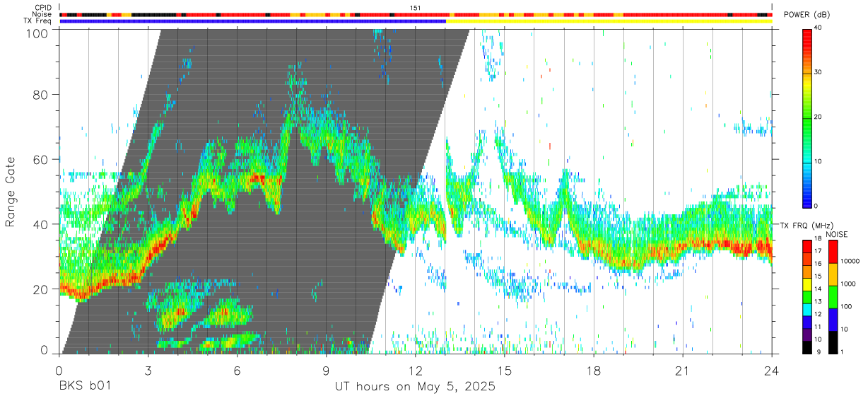This screenshot has width=868, height=401.
Task: Click the "POWER (dB)" colorbar title
Action: click(807, 15)
